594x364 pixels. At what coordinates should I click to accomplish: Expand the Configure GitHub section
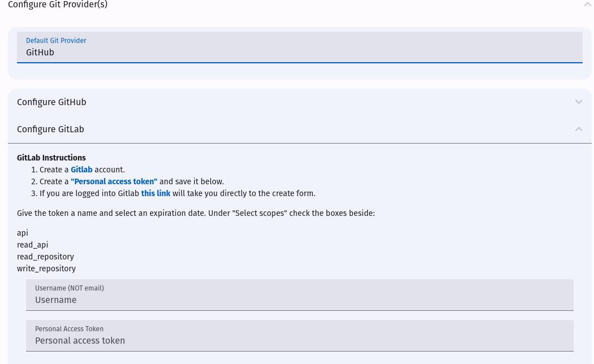click(300, 102)
